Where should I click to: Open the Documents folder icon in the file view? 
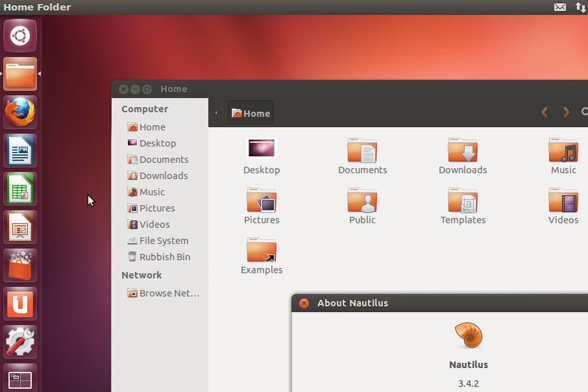[x=362, y=150]
